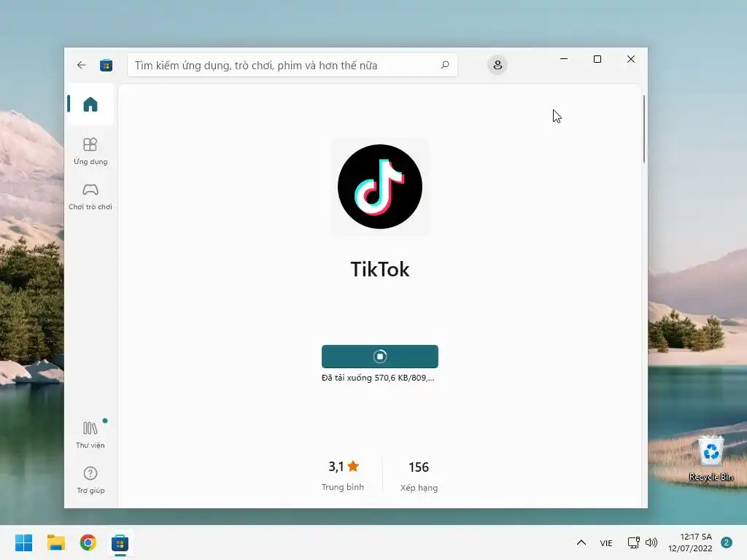Click the 3,1 average star rating
This screenshot has height=560, width=747.
coord(344,467)
